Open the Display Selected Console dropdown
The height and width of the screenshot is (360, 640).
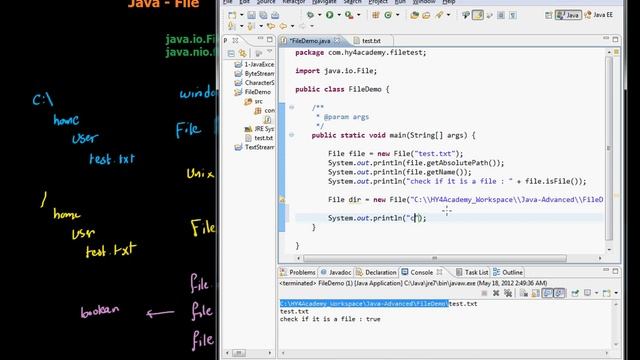pos(596,293)
